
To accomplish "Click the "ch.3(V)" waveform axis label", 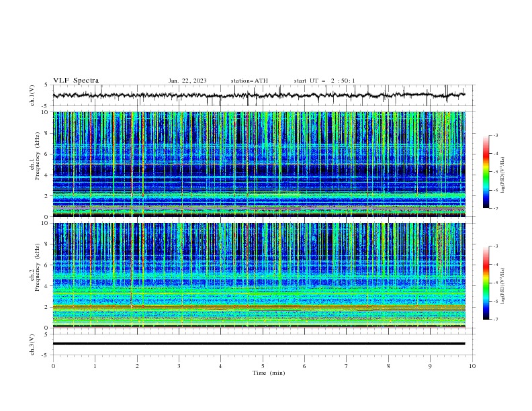I will (32, 345).
